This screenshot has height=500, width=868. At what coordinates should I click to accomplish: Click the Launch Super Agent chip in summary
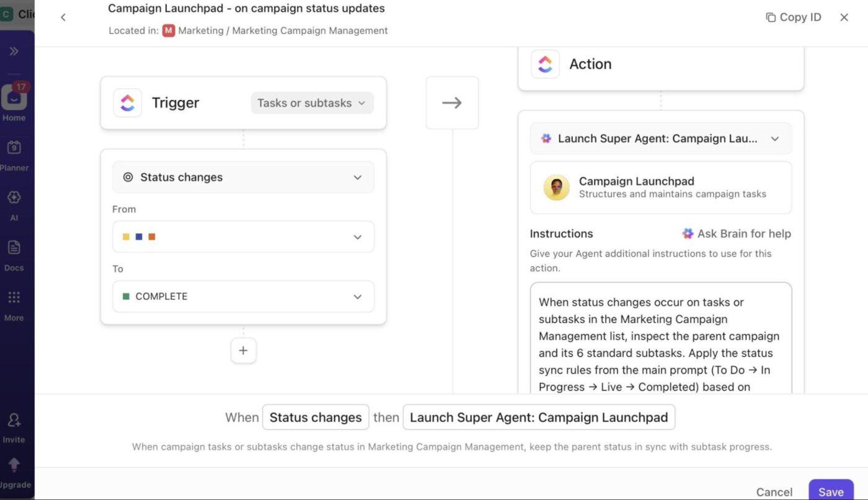click(x=539, y=416)
